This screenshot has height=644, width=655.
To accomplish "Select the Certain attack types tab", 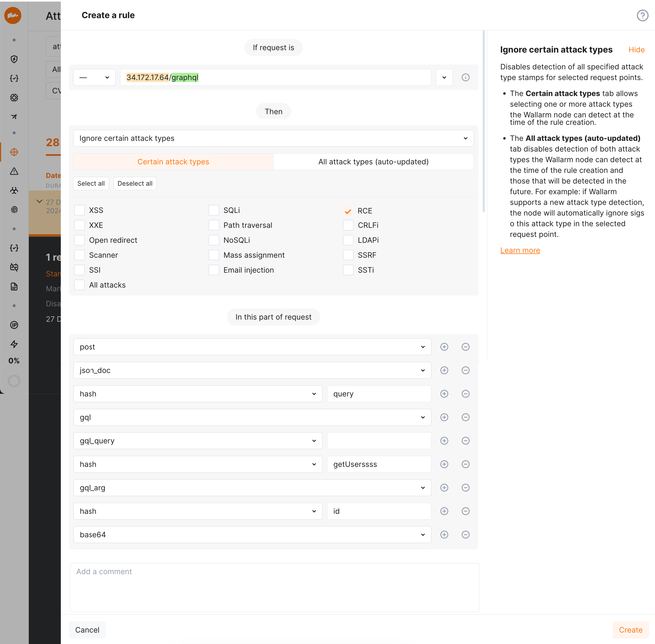I will (x=173, y=162).
